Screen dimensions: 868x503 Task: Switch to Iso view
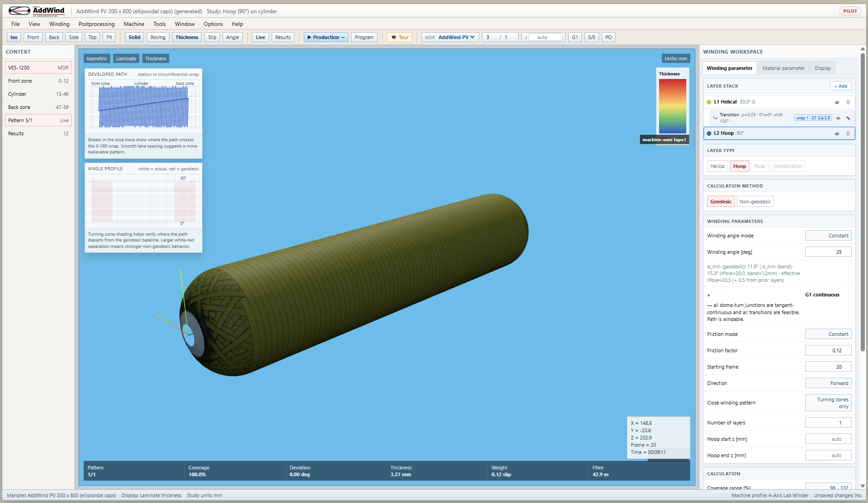click(14, 37)
